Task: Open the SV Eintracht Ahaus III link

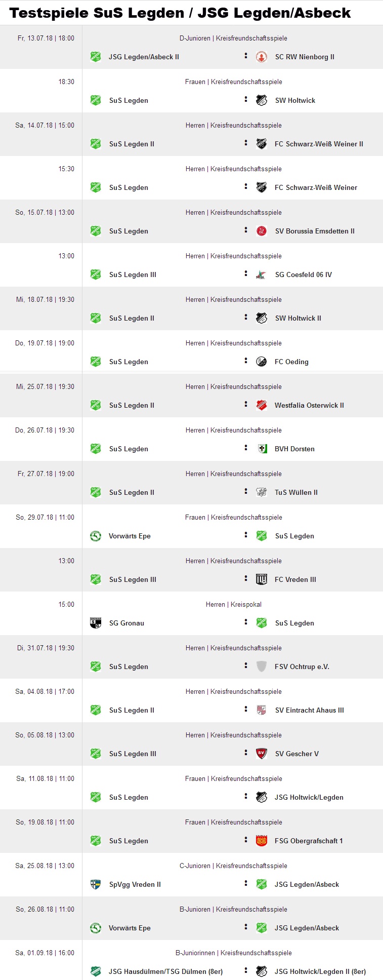Action: click(310, 710)
